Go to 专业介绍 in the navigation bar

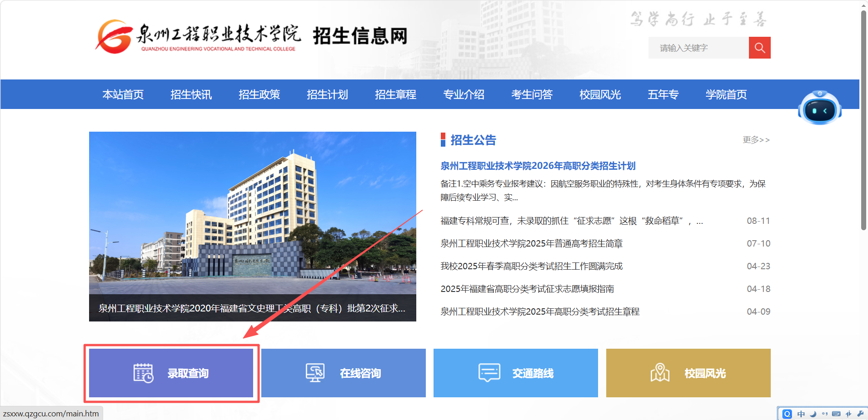[464, 94]
